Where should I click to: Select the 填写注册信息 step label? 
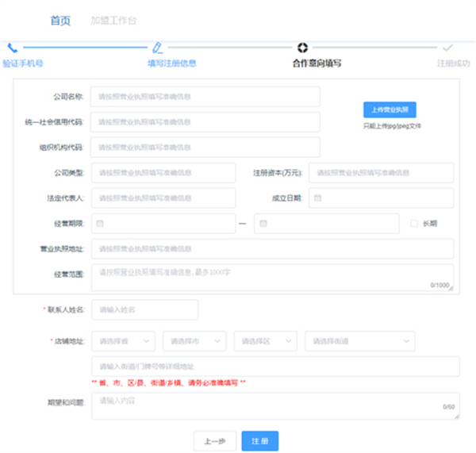pos(172,63)
